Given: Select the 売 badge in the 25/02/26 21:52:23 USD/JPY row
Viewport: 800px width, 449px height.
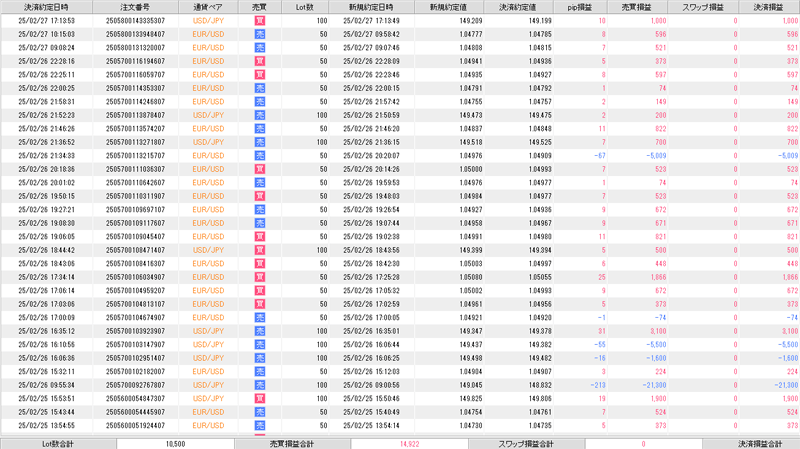Looking at the screenshot, I should (260, 115).
